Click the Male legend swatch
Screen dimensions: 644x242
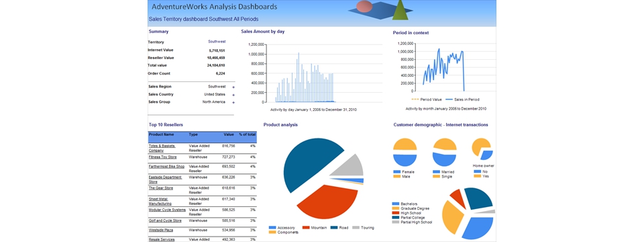coord(396,177)
